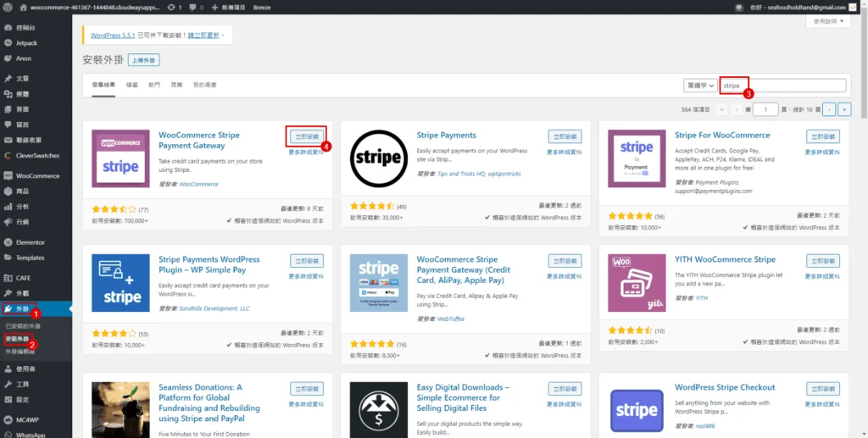Go to the next results page arrow
Viewport: 868px width, 438px height.
click(x=829, y=109)
